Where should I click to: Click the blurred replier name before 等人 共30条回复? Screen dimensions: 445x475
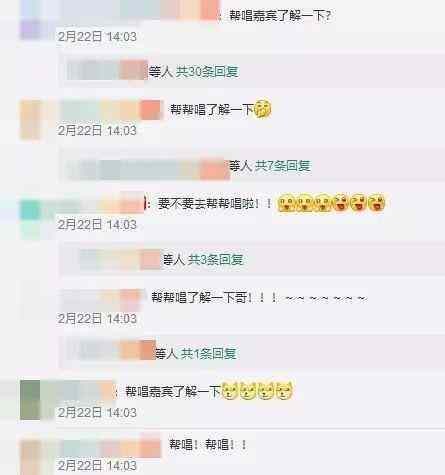click(107, 70)
